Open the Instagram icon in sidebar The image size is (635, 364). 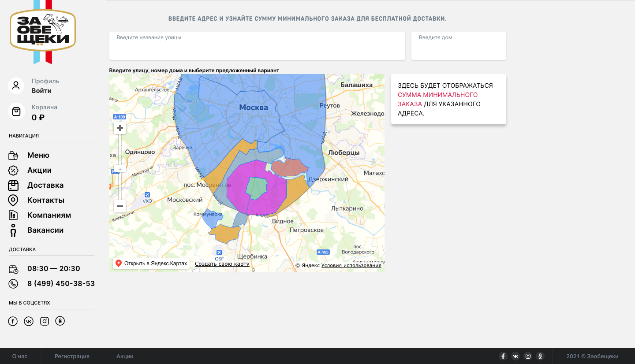point(45,321)
